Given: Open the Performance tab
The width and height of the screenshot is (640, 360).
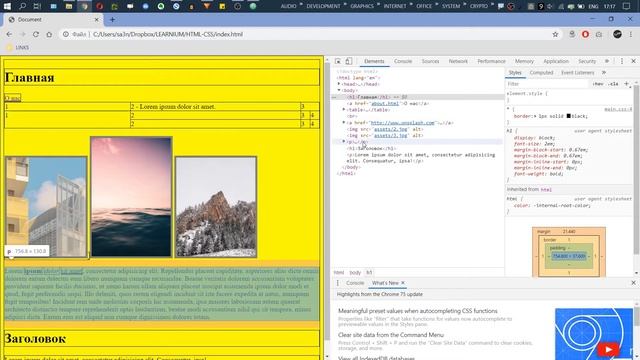Looking at the screenshot, I should pyautogui.click(x=491, y=61).
